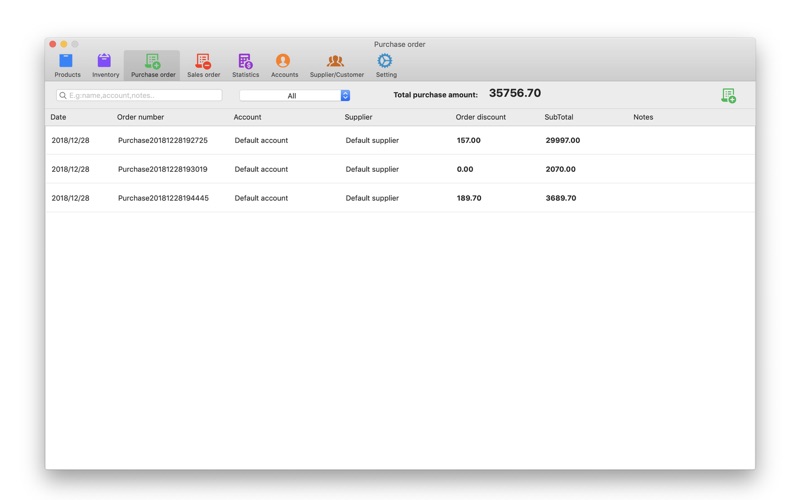Viewport: 800px width, 500px height.
Task: Sort by the Account column header
Action: (247, 117)
